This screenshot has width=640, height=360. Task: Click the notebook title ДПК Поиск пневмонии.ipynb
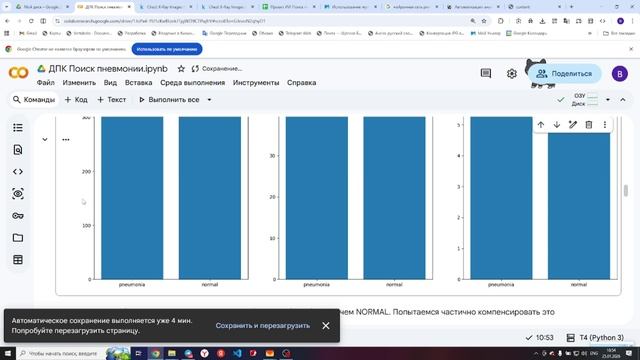[x=108, y=69]
